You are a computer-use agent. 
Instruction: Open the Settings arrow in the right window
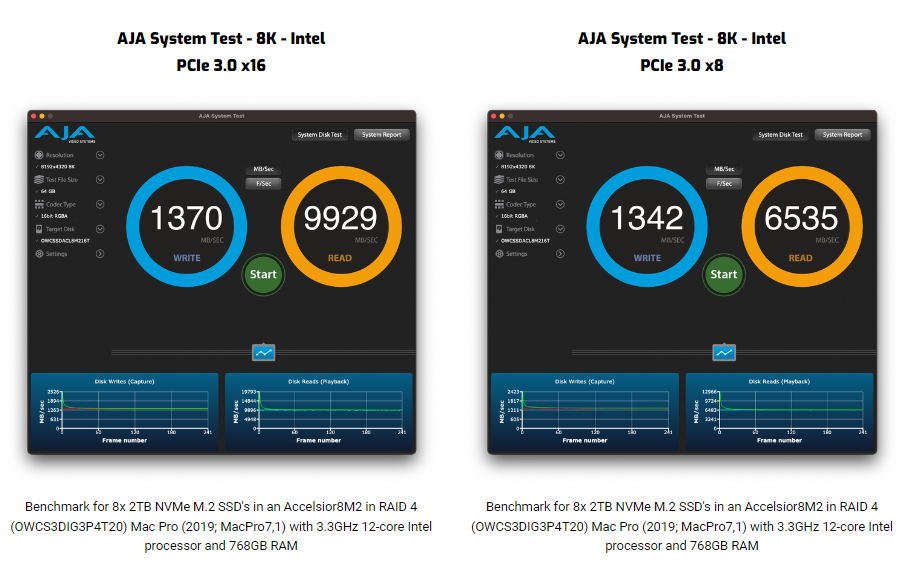(560, 254)
